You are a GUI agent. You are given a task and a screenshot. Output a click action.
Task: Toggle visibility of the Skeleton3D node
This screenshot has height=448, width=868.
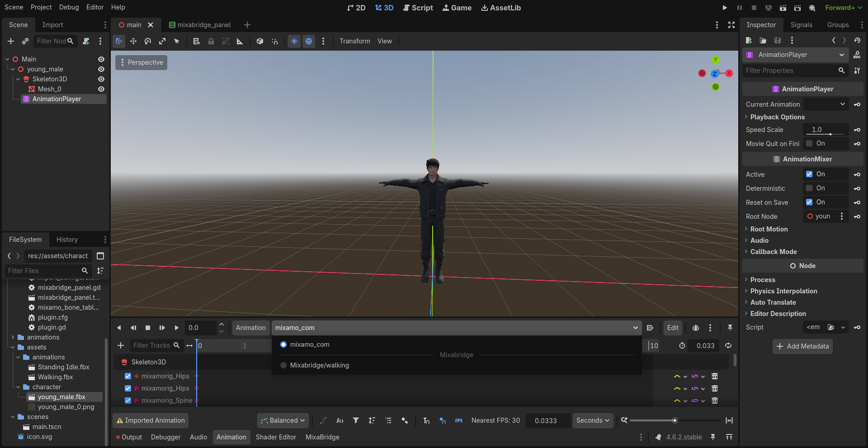[101, 79]
